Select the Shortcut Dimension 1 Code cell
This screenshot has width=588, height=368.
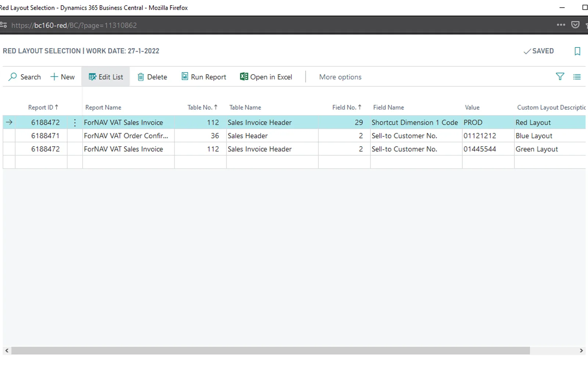coord(416,123)
